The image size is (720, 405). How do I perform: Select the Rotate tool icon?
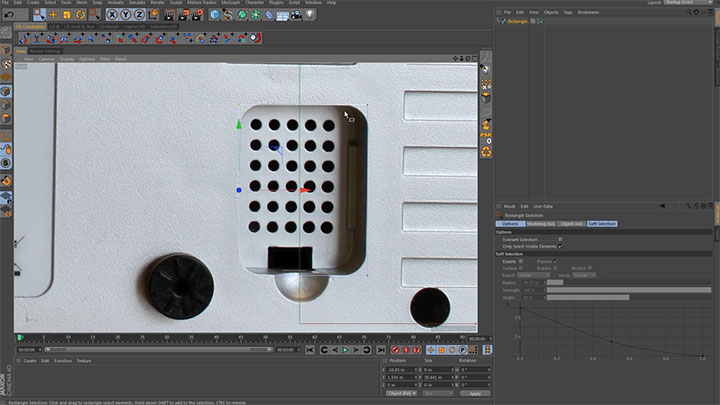[80, 15]
